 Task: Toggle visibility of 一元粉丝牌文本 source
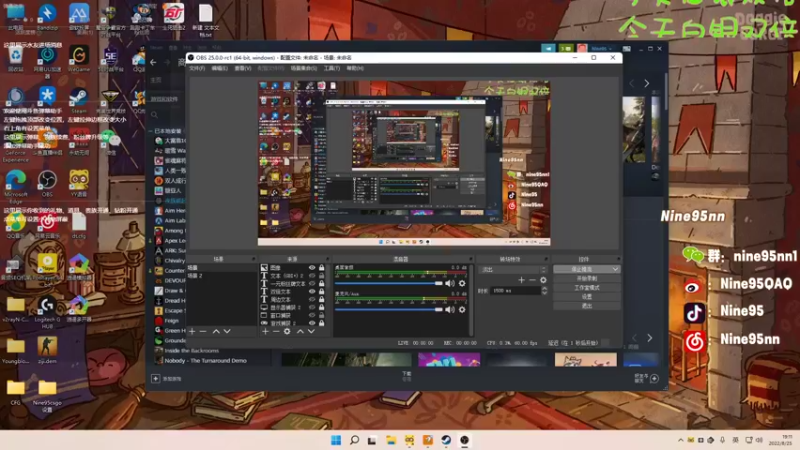point(312,284)
